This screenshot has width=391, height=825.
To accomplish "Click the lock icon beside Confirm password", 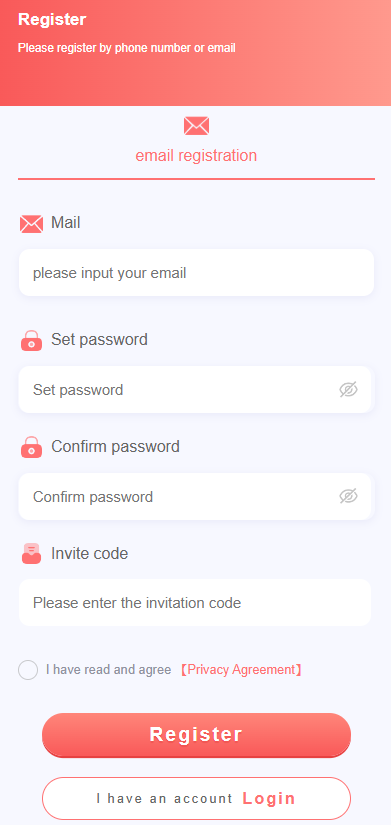I will click(32, 447).
